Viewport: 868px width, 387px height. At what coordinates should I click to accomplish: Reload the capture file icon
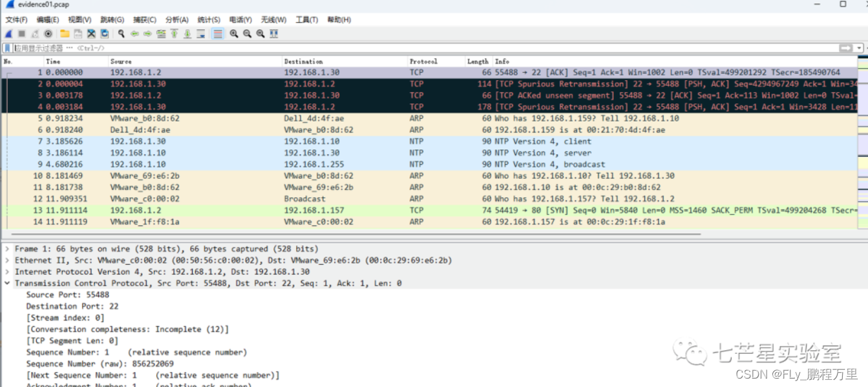(104, 34)
